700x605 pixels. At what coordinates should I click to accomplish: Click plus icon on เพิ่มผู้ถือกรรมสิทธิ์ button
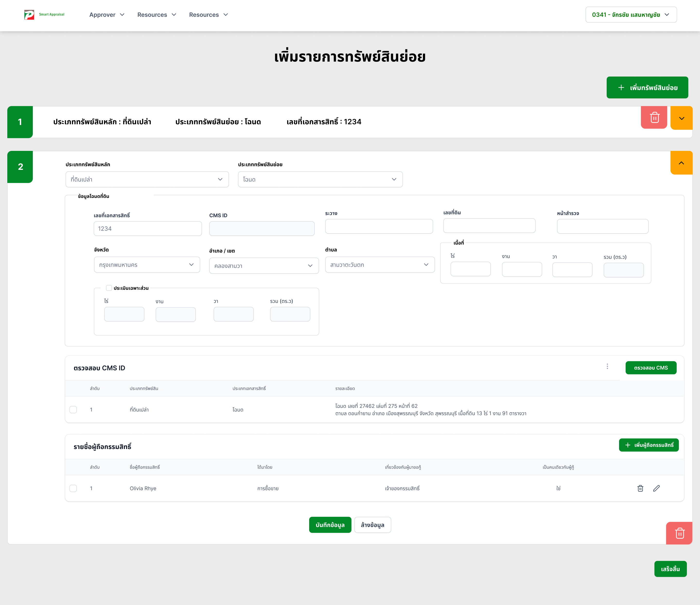627,445
